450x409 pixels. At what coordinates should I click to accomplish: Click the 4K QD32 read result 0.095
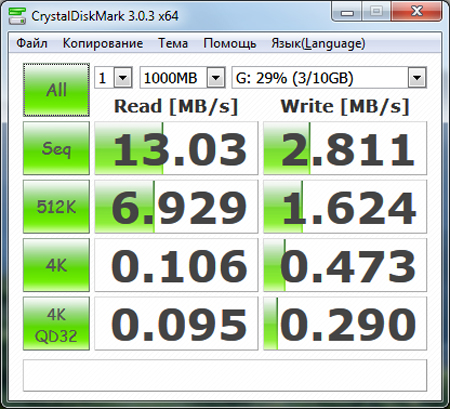point(176,323)
